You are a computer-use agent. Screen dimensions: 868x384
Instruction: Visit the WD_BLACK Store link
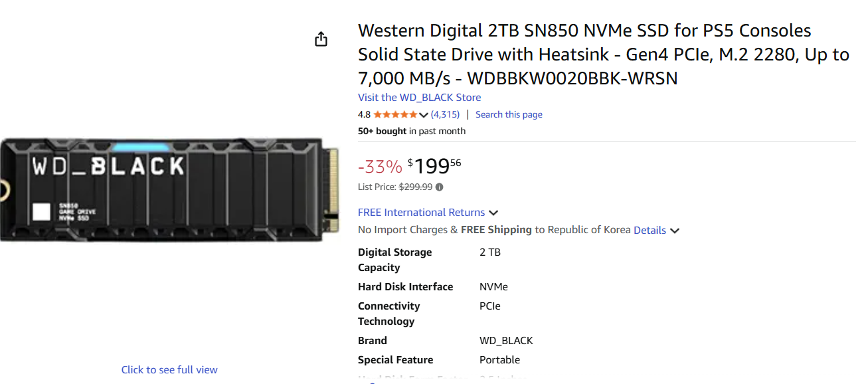419,97
